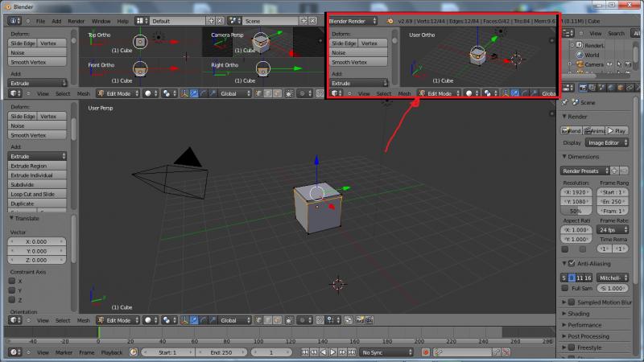Play the animation forward
This screenshot has height=362, width=644.
pos(333,352)
